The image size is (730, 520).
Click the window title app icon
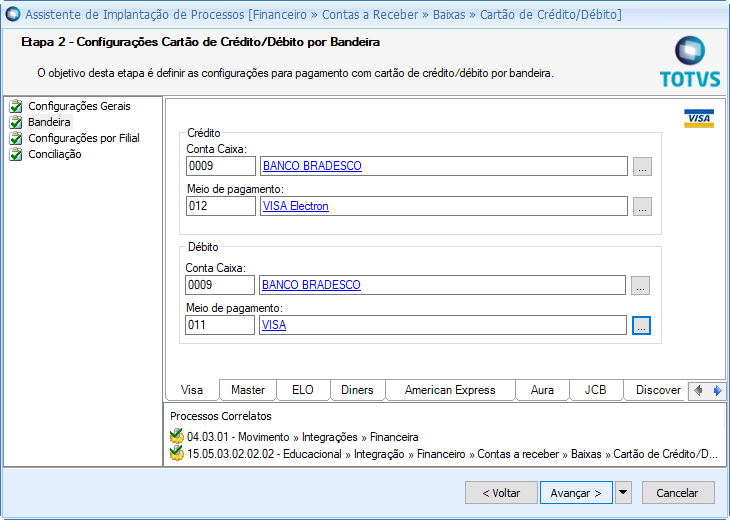(x=13, y=14)
